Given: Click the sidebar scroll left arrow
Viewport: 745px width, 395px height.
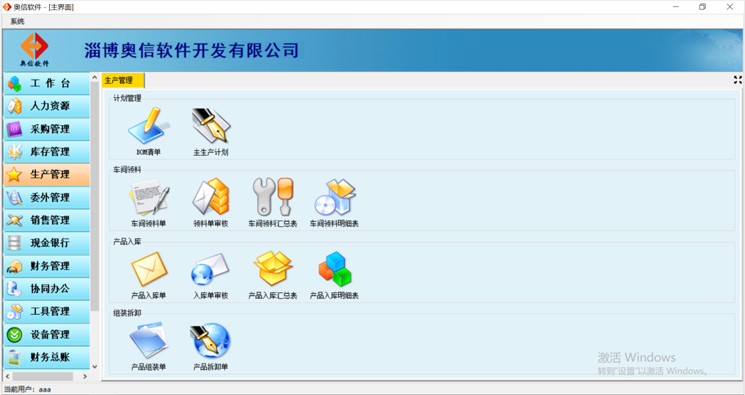Looking at the screenshot, I should coord(8,376).
